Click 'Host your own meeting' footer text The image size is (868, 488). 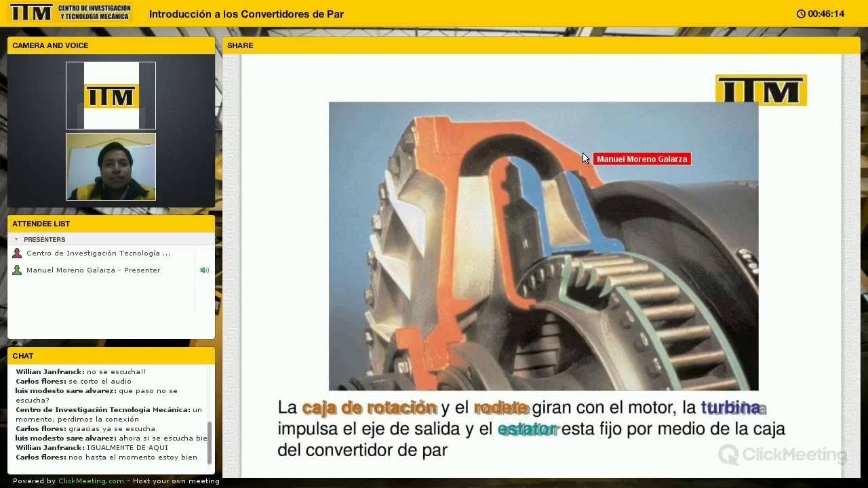(176, 481)
